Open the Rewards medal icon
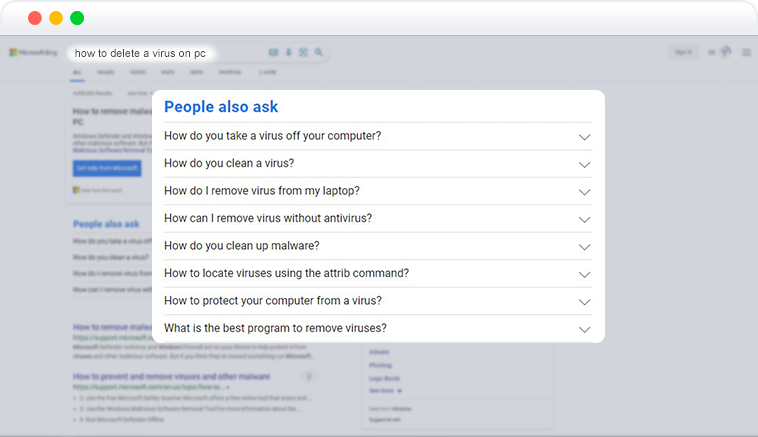The height and width of the screenshot is (437, 758). (x=726, y=52)
